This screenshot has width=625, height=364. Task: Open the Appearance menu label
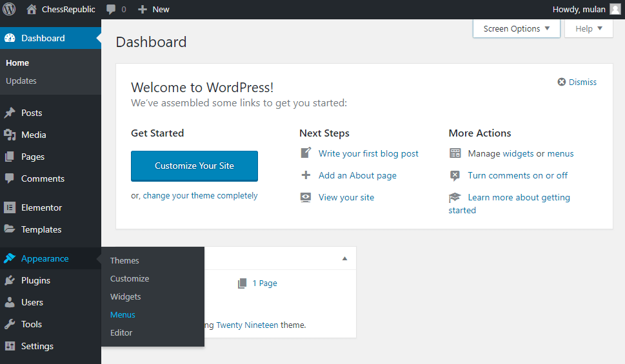(x=45, y=258)
